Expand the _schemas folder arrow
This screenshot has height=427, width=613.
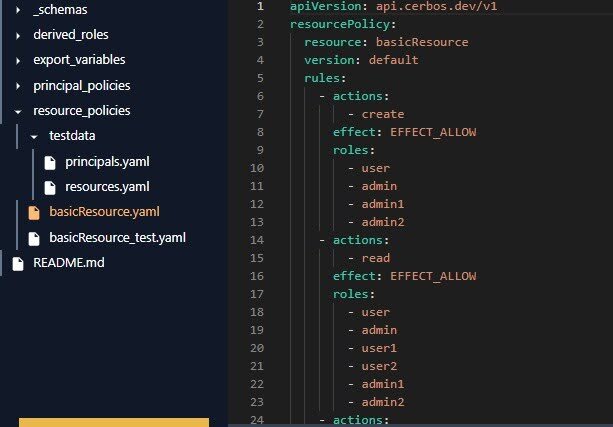tap(18, 10)
